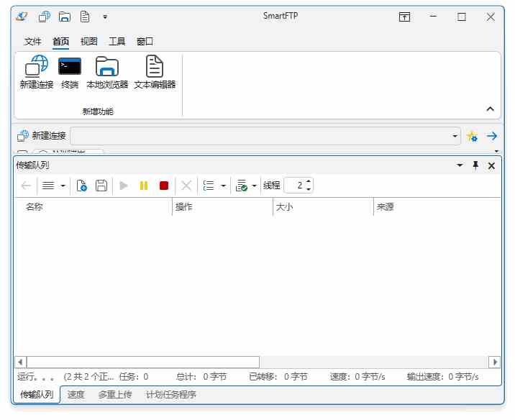Open the 视图 ribbon tab
Image resolution: width=515 pixels, height=420 pixels.
(89, 42)
